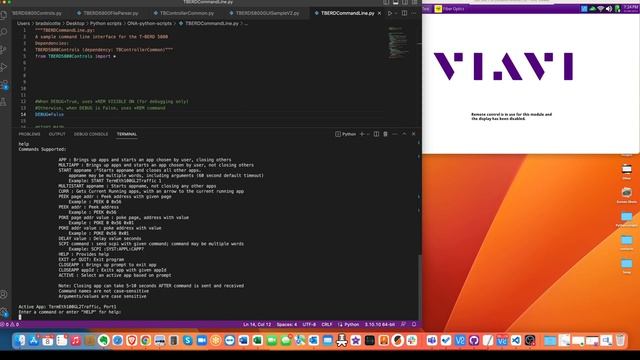Click the terminal vertical scrollbar

[x=419, y=286]
